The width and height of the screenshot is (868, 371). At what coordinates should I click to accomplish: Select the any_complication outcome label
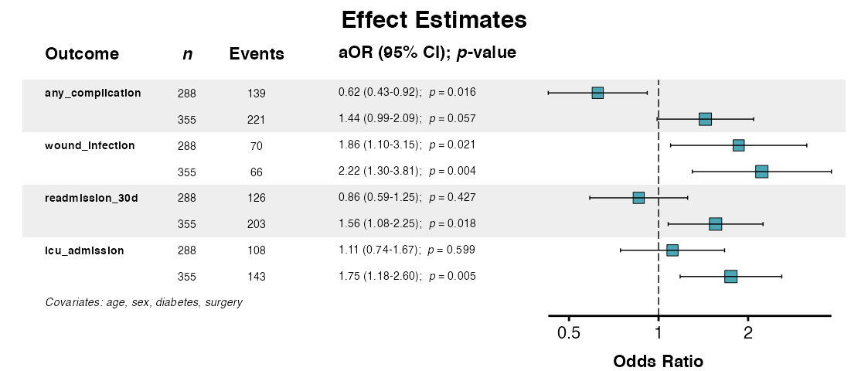point(93,93)
